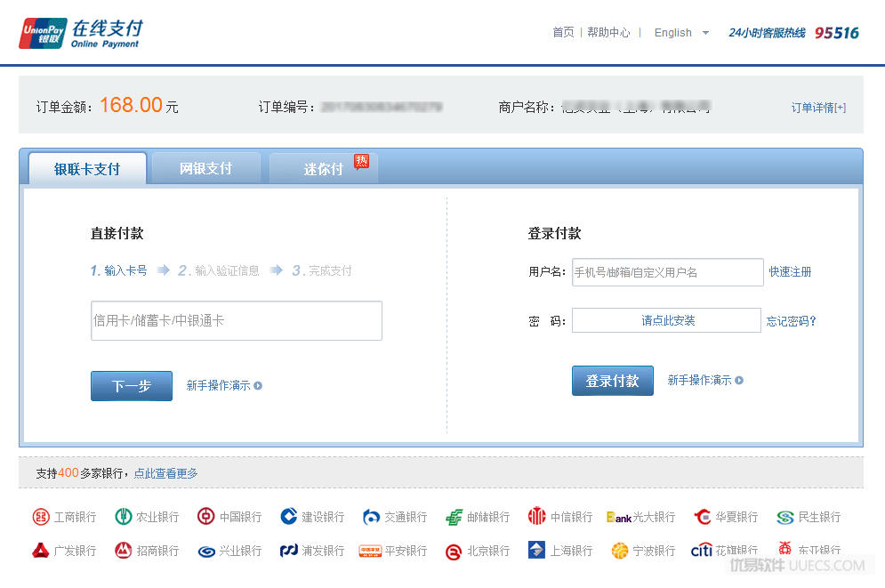The height and width of the screenshot is (588, 885).
Task: Click the 民生银行 bank icon
Action: coord(785,517)
